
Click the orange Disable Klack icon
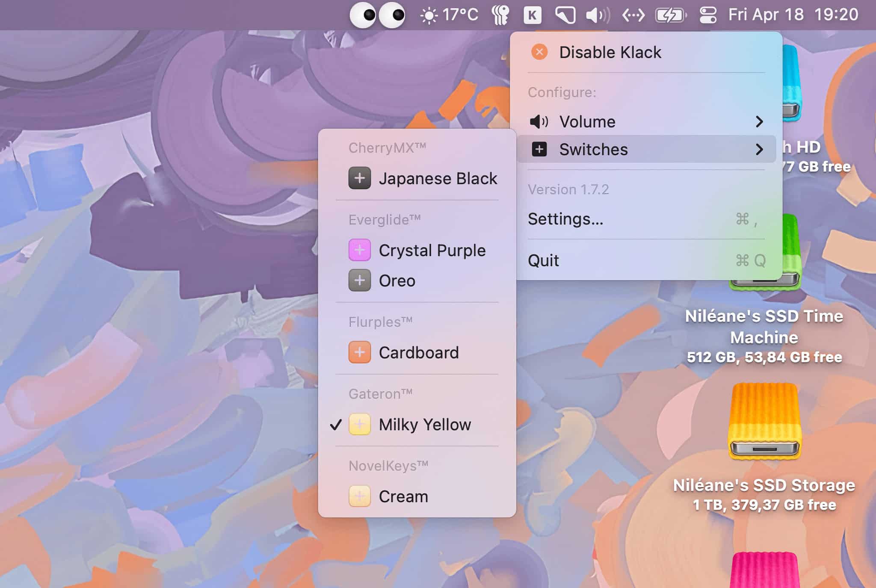tap(539, 52)
